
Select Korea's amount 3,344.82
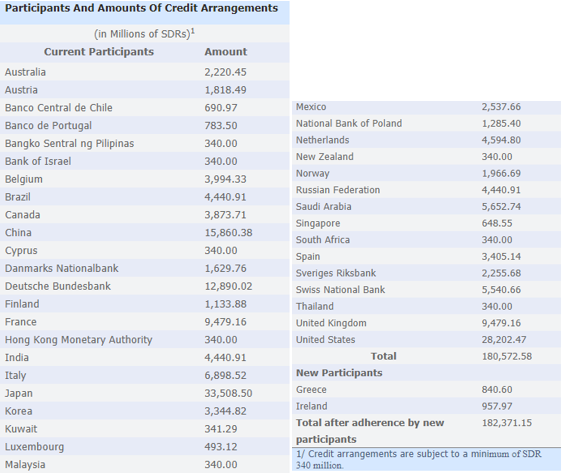226,411
